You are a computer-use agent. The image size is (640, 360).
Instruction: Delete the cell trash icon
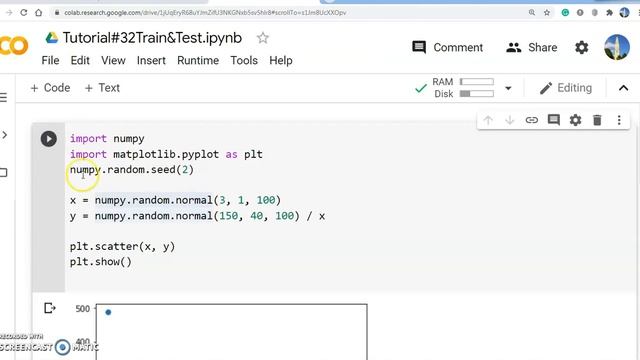pyautogui.click(x=597, y=120)
